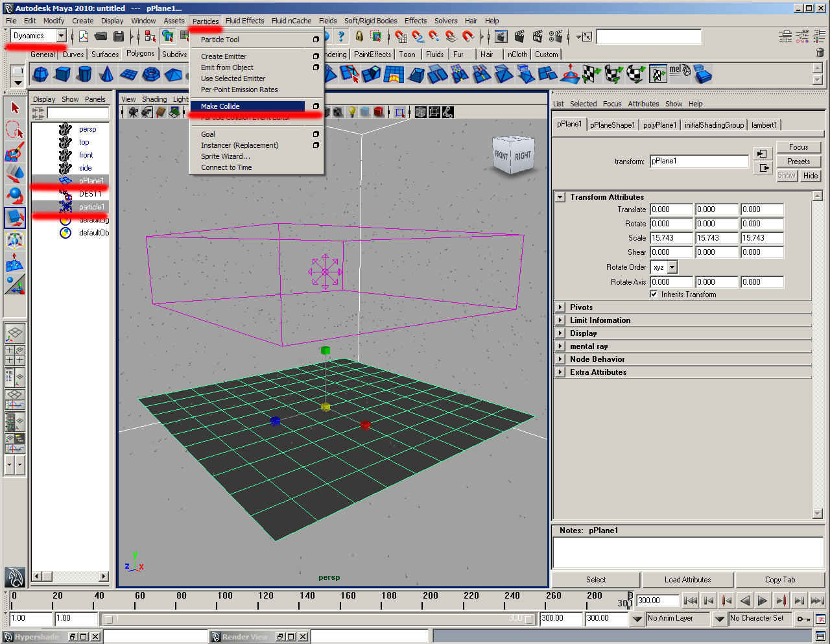Open Emit from Object option box

point(316,67)
